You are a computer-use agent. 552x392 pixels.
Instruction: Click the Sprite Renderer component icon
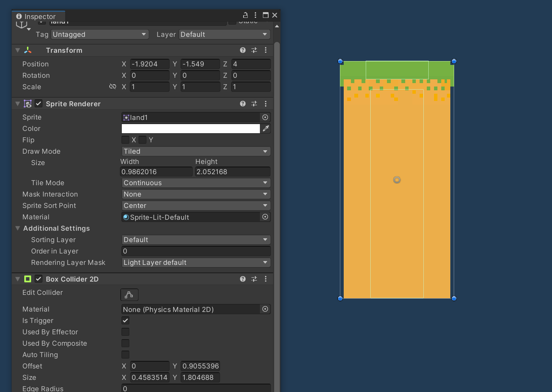[27, 103]
